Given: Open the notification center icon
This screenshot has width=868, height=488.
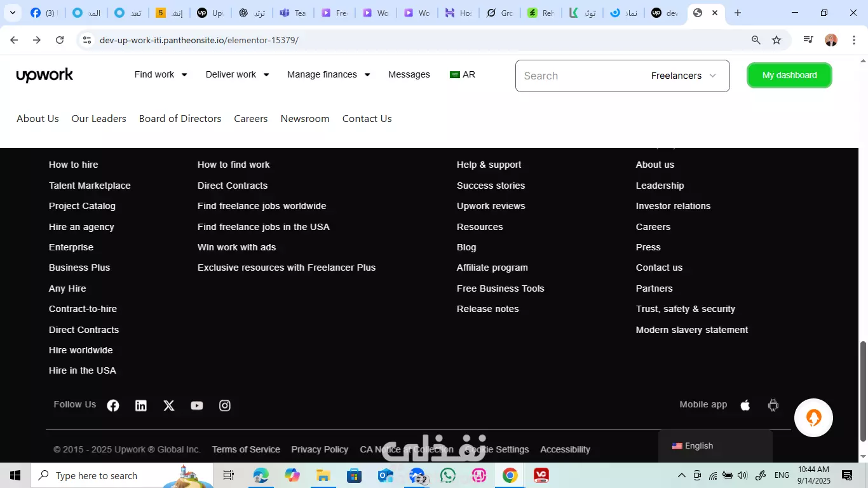Looking at the screenshot, I should point(847,475).
